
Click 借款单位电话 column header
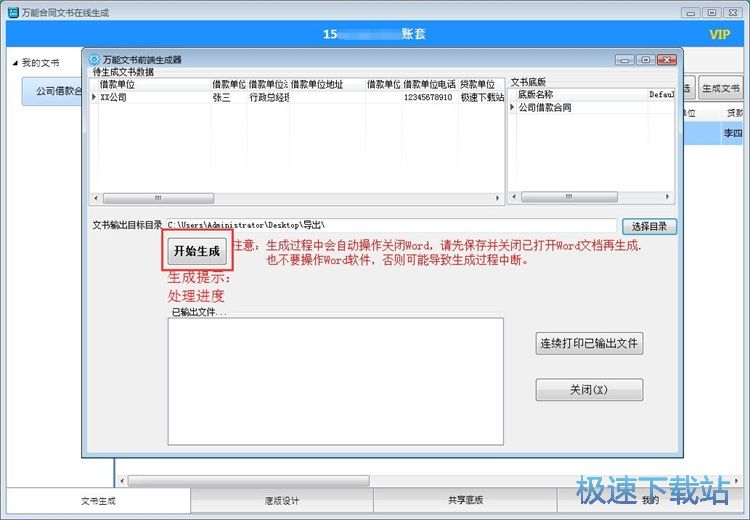point(430,85)
